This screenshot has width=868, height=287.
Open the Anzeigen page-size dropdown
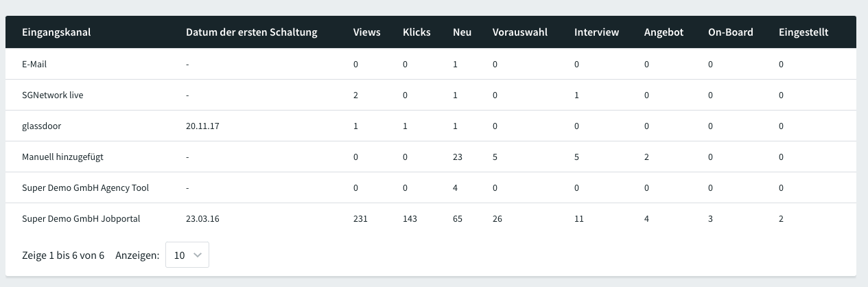pos(187,255)
